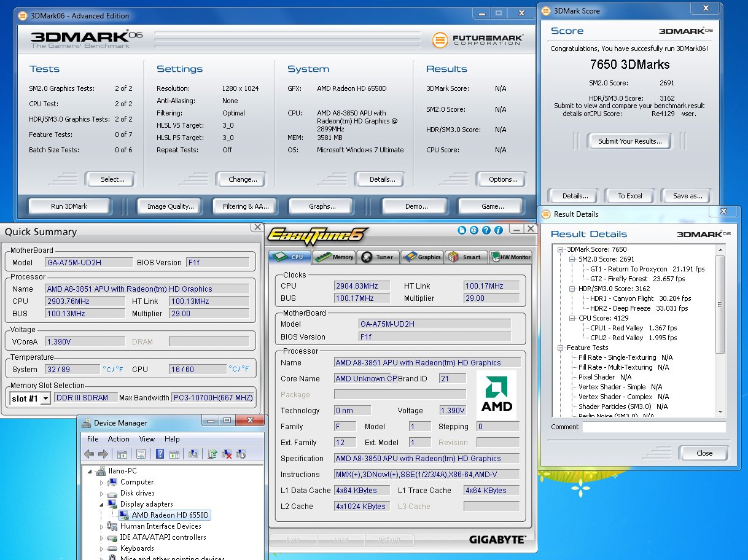
Task: Click the EasyTune6 question mark help icon
Action: point(486,230)
